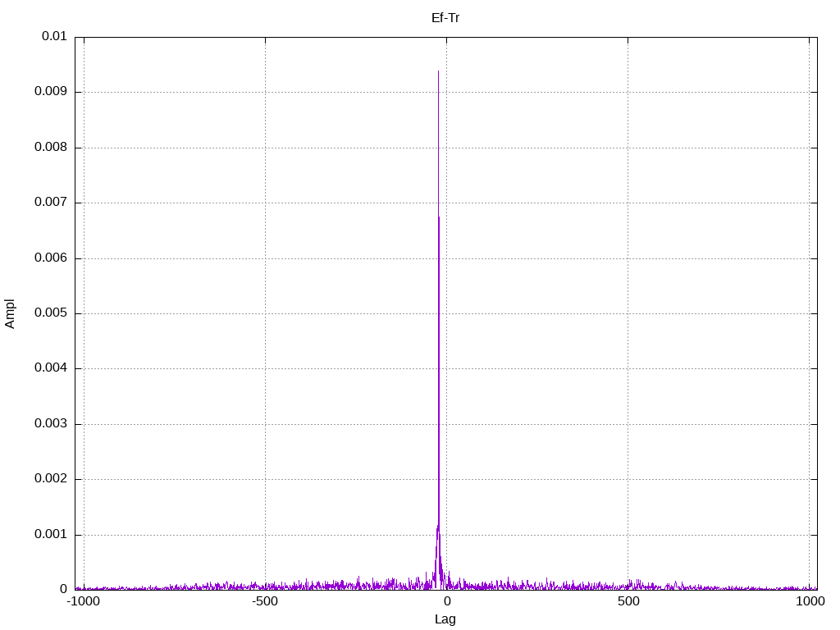Screen dimensions: 840x630
Task: Click the x-axis tick label 1000
Action: tap(810, 601)
